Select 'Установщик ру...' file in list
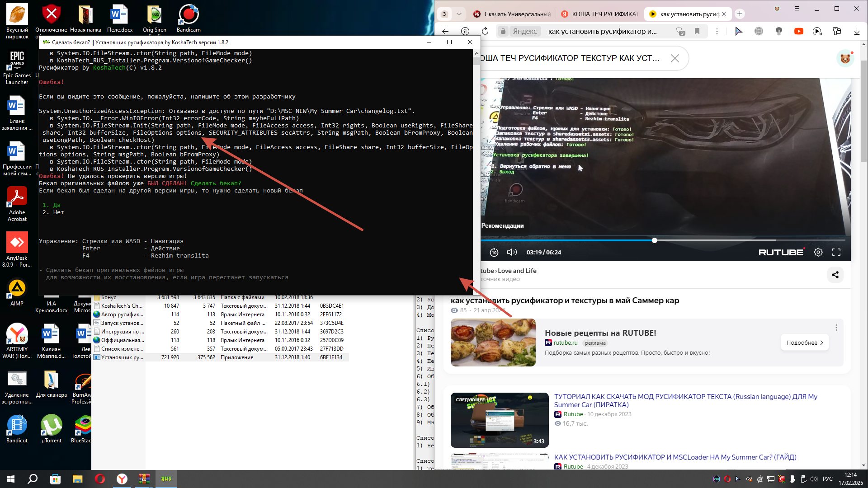The width and height of the screenshot is (868, 488). [x=122, y=357]
